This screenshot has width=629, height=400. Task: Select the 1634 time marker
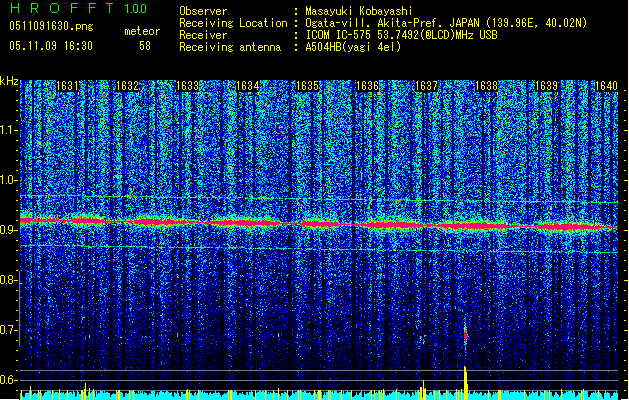(x=248, y=87)
